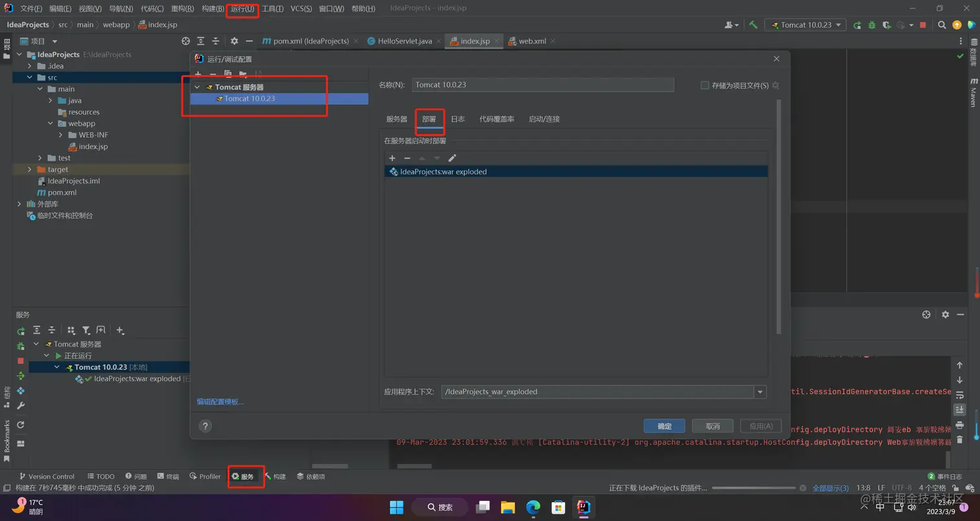
Task: Open the 应用程序上下文 combo box dropdown arrow
Action: click(760, 392)
